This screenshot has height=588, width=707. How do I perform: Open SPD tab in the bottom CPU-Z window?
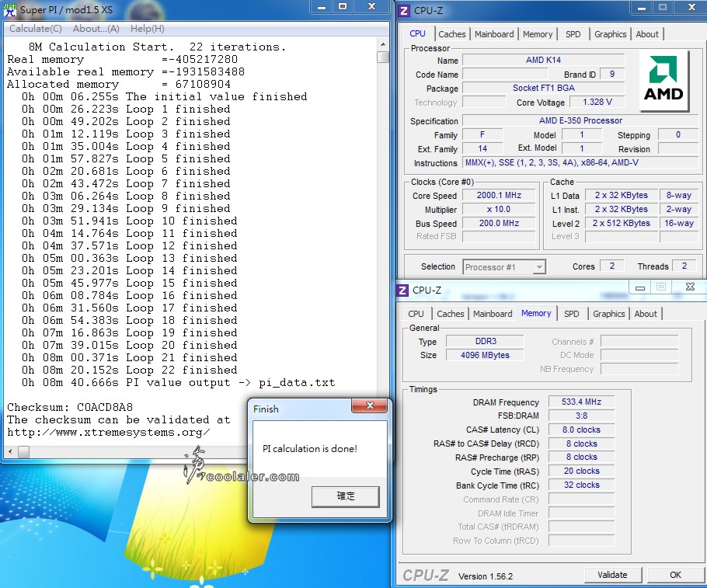tap(571, 314)
